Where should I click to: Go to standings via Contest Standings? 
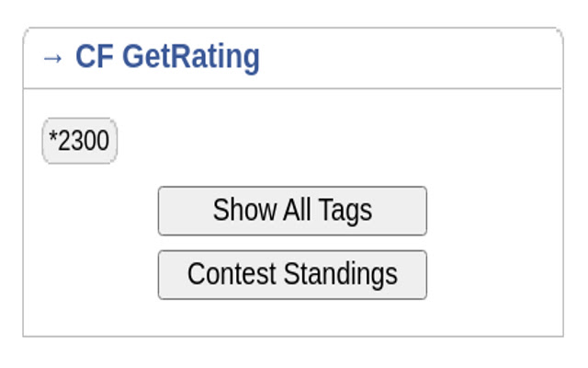pos(292,274)
